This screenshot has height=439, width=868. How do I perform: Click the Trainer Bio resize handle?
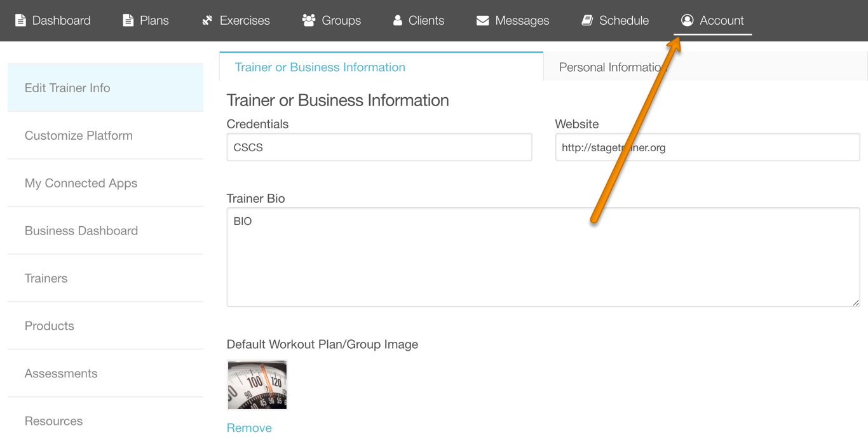[x=856, y=303]
